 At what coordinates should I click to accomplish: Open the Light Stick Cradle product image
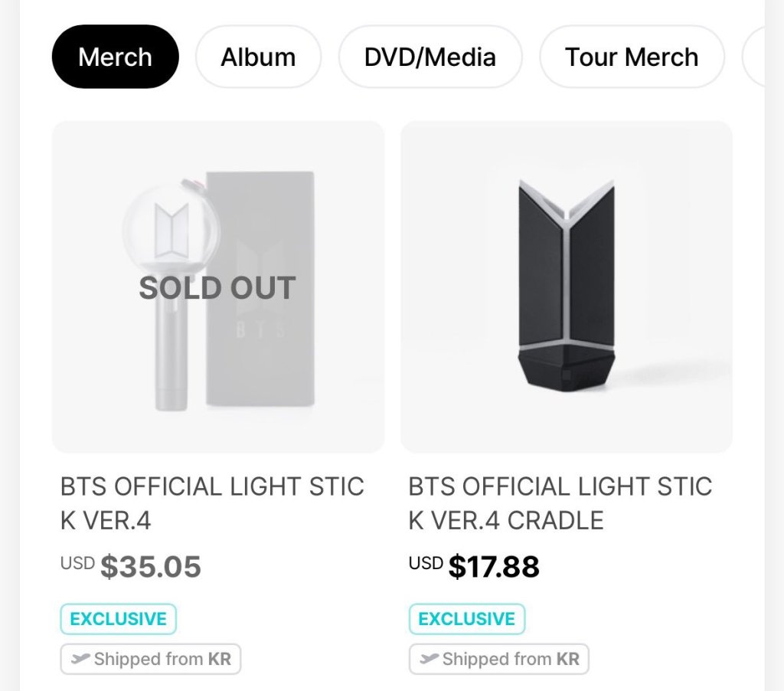[566, 286]
